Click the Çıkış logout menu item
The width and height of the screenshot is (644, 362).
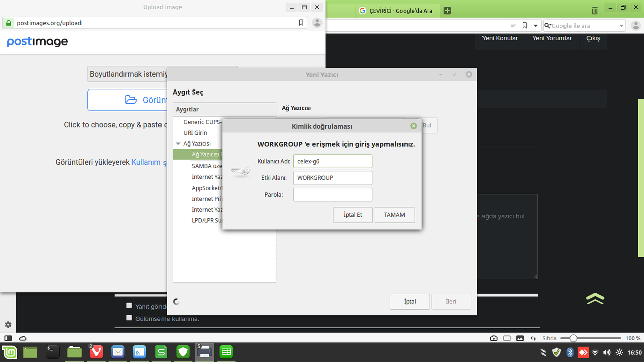click(x=593, y=38)
